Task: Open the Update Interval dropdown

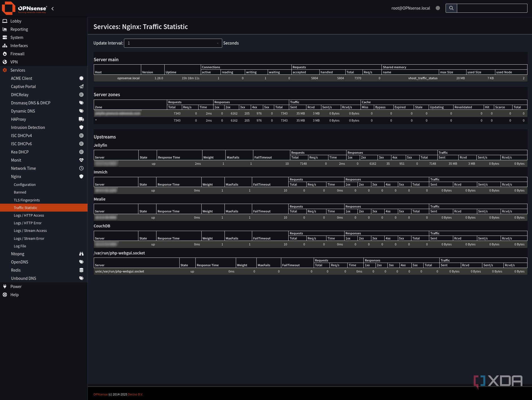Action: pyautogui.click(x=173, y=43)
